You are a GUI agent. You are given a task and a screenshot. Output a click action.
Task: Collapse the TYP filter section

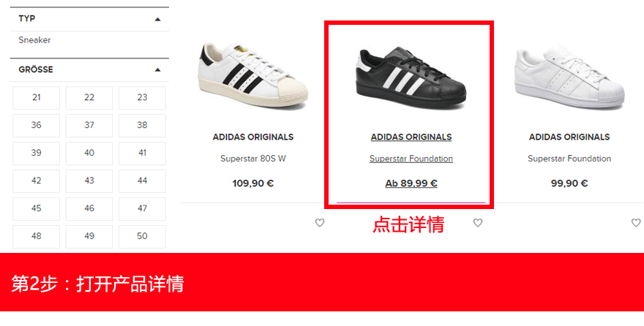[157, 19]
